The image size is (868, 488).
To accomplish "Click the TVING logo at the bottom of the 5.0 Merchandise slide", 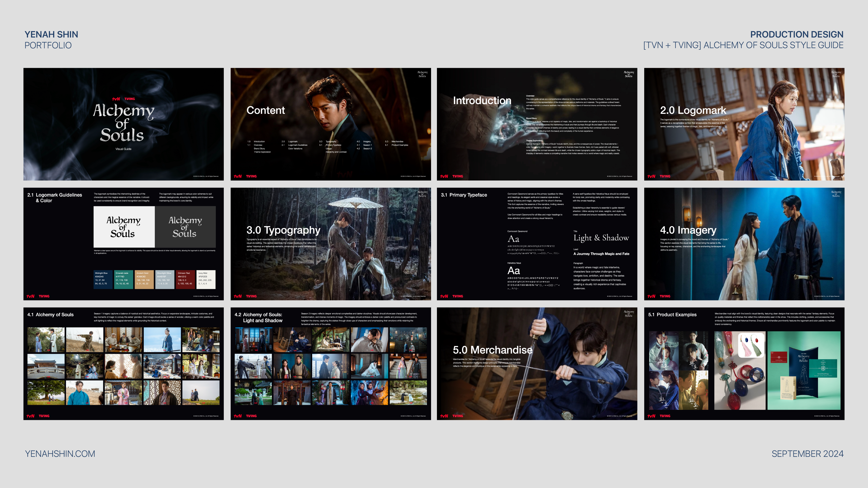I will tap(458, 416).
